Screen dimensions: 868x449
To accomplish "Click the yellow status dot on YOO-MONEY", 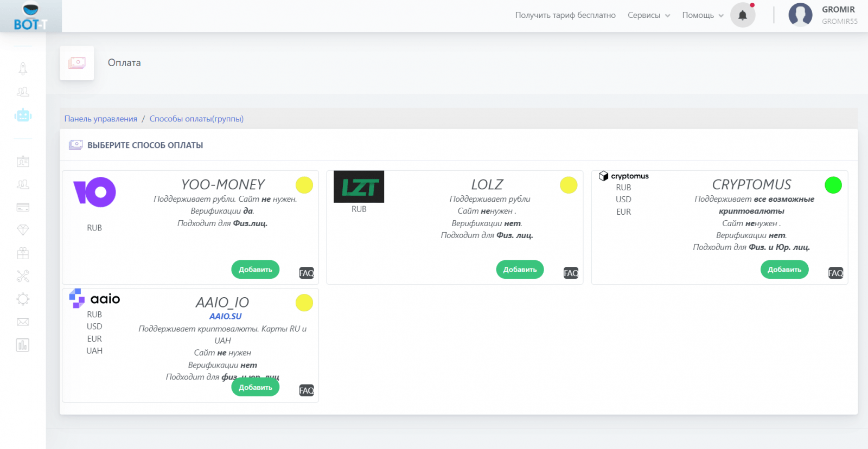I will pos(304,185).
